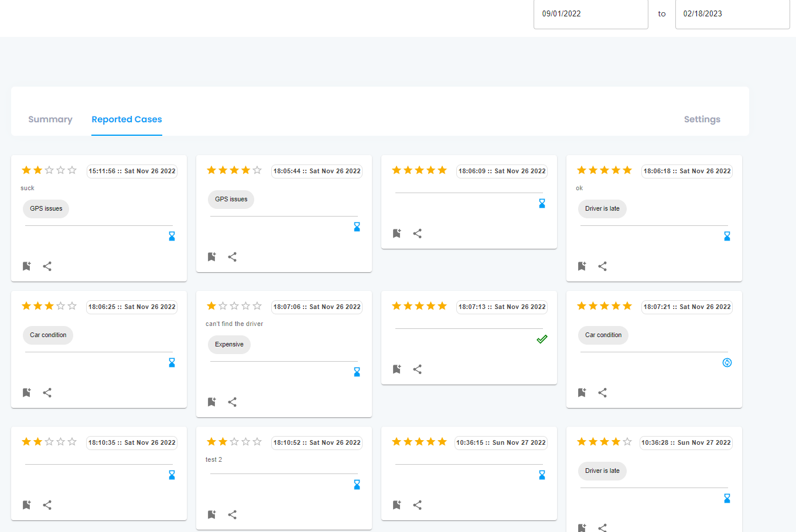Viewport: 796px width, 532px height.
Task: Open the Settings tab
Action: point(702,119)
